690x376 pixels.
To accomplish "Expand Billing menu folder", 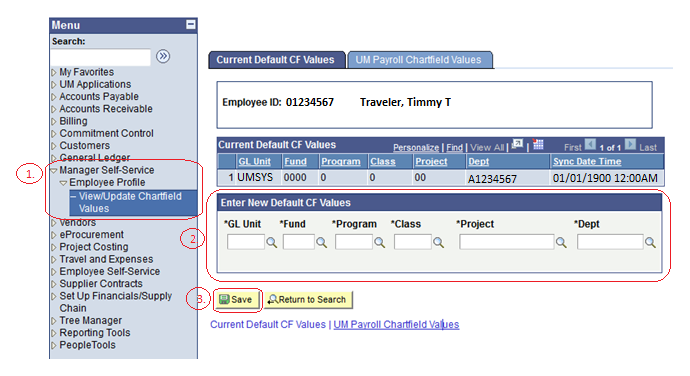I will (x=54, y=122).
